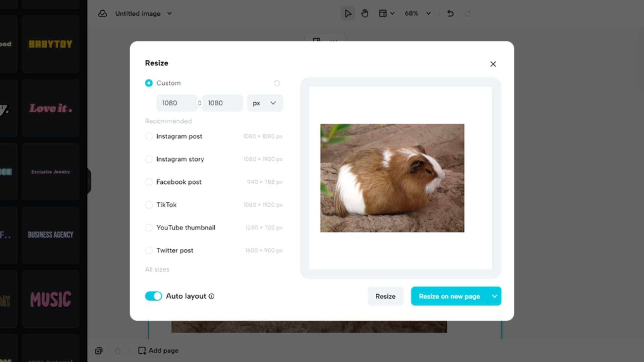This screenshot has height=362, width=644.
Task: Click the Resize on new page button
Action: tap(449, 296)
